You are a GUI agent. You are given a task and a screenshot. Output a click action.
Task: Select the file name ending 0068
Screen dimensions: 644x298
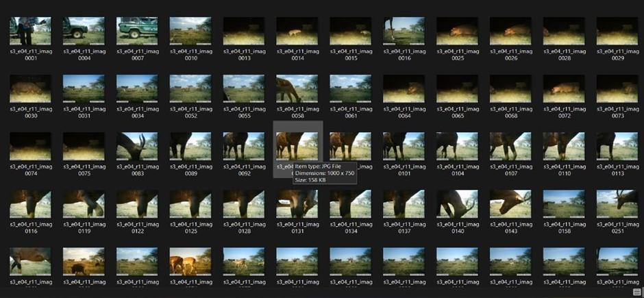[x=511, y=112]
